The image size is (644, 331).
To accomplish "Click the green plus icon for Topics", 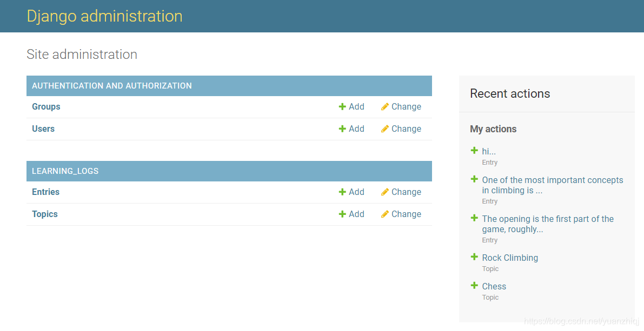I will 342,214.
